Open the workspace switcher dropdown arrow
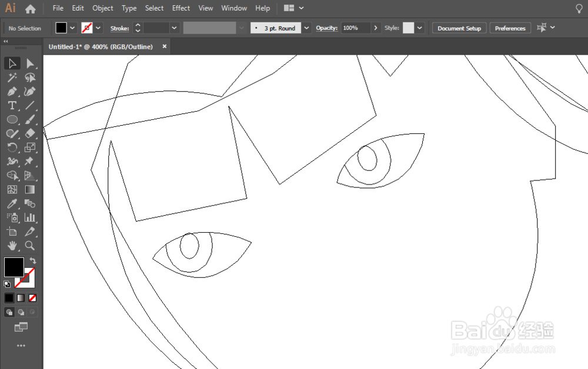The image size is (588, 369). coord(301,8)
